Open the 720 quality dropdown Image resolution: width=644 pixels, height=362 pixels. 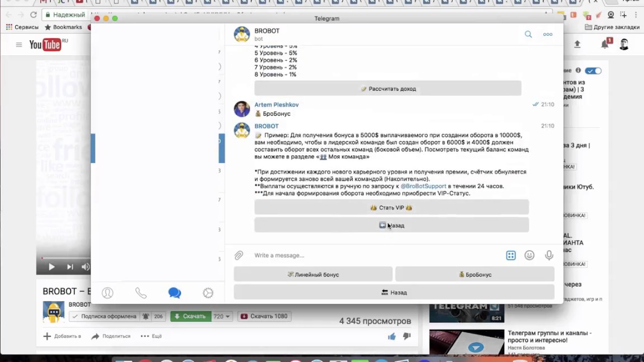tap(221, 316)
